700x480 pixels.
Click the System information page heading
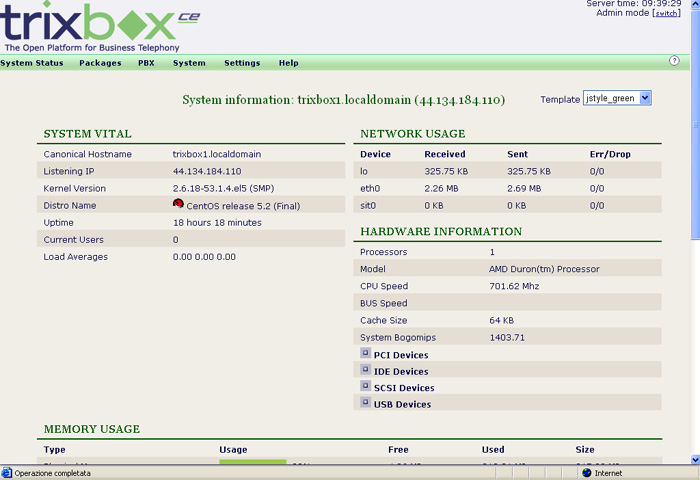point(343,100)
